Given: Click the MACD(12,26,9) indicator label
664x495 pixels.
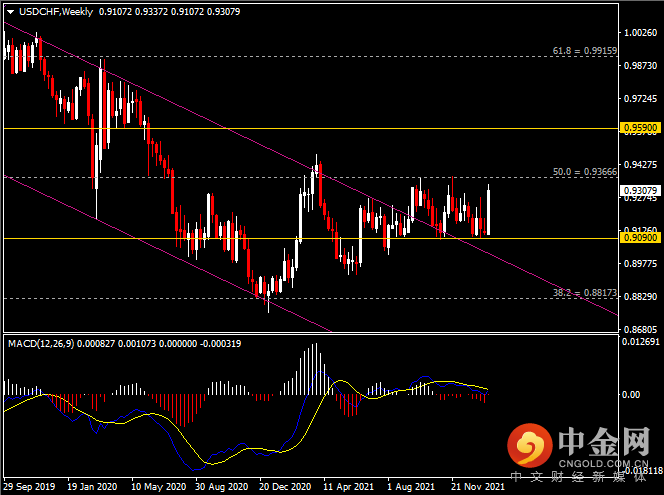Looking at the screenshot, I should coord(41,343).
